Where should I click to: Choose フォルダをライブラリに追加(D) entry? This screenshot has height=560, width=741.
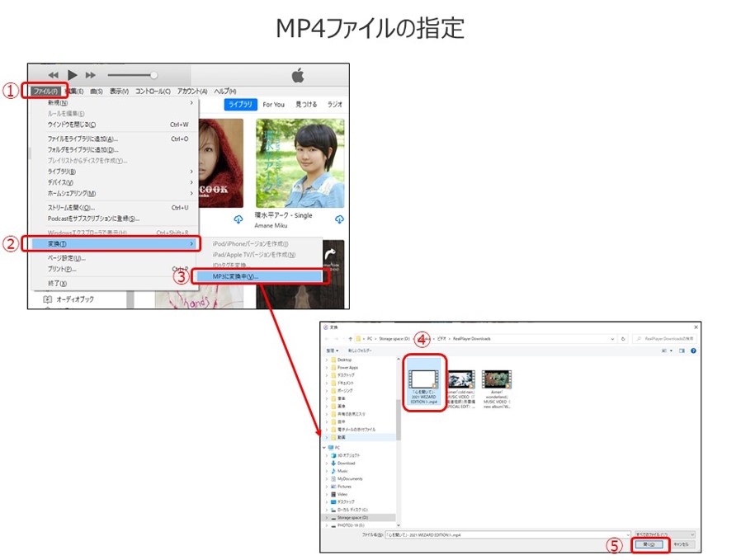tap(115, 149)
